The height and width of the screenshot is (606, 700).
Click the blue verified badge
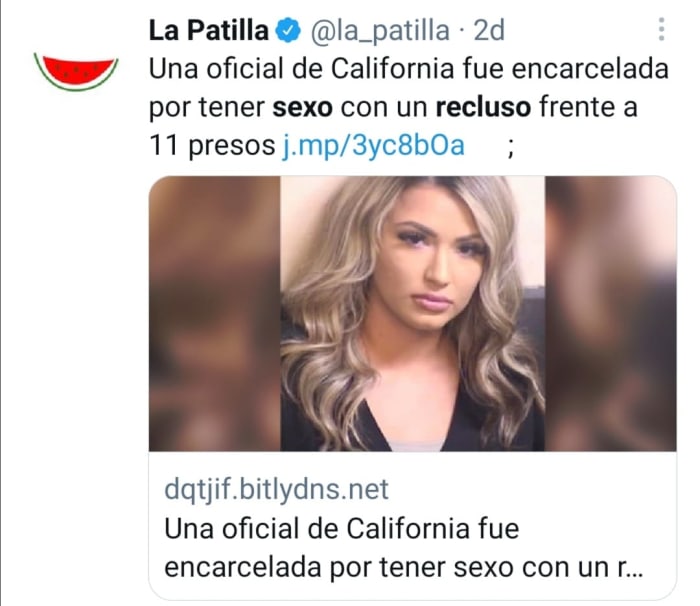pos(288,30)
